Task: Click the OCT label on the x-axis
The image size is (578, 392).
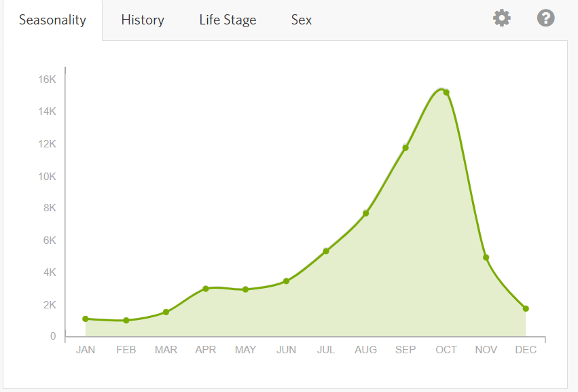Action: (x=446, y=350)
